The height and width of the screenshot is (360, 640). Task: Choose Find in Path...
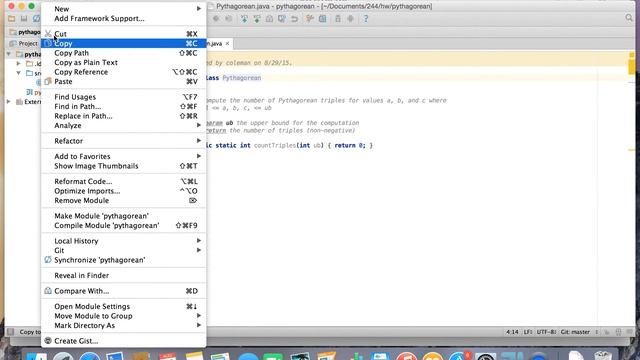(123, 106)
